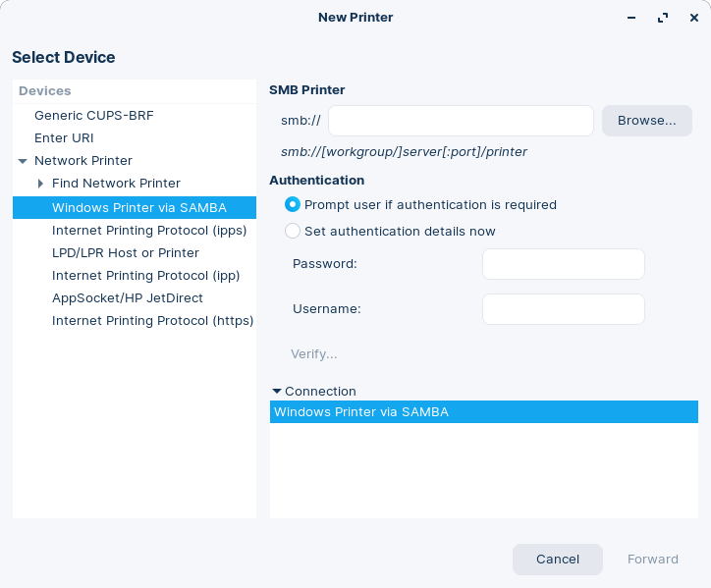Collapse the Network Printer tree arrow
Image resolution: width=711 pixels, height=588 pixels.
coord(23,161)
